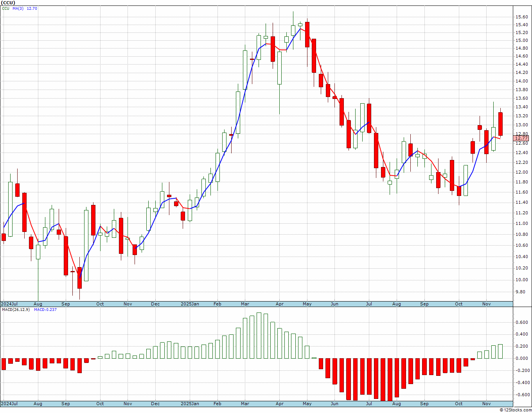Image resolution: width=532 pixels, height=413 pixels.
Task: Click the 0.000 MACD axis label
Action: [x=523, y=359]
